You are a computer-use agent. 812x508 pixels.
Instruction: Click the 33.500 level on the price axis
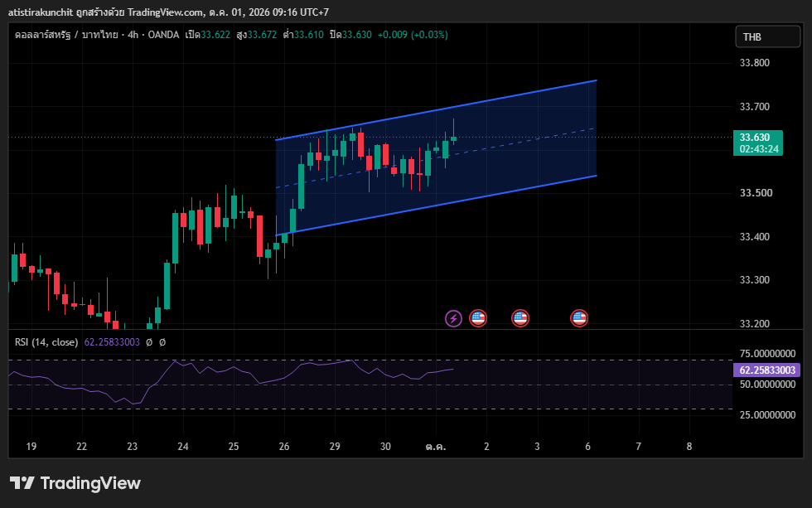[755, 193]
